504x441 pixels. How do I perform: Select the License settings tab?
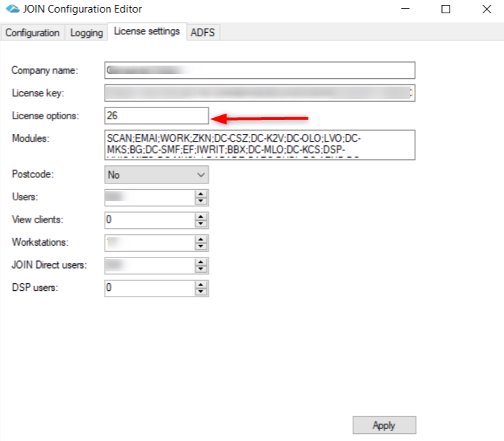click(147, 31)
